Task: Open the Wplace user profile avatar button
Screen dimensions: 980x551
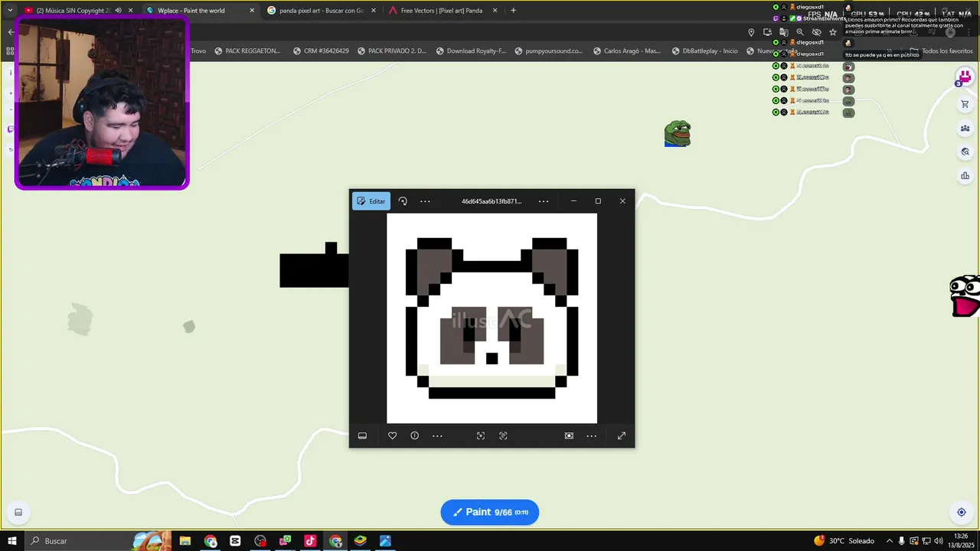Action: tap(965, 77)
